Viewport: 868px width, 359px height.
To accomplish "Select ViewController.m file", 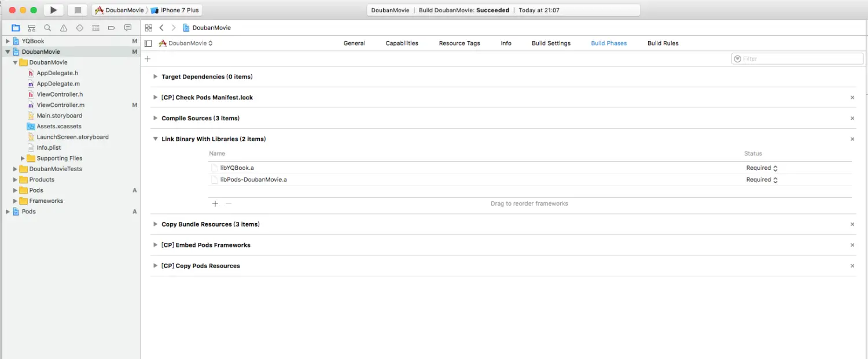I will point(61,105).
